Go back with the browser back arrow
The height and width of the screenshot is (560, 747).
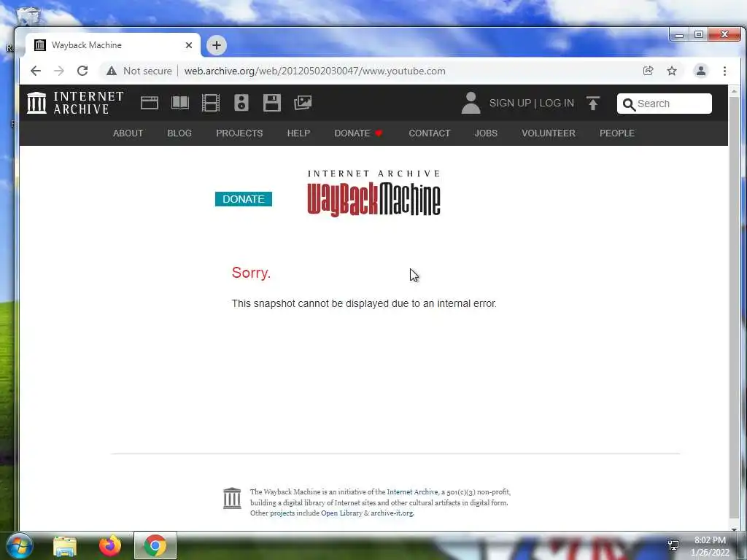tap(36, 71)
